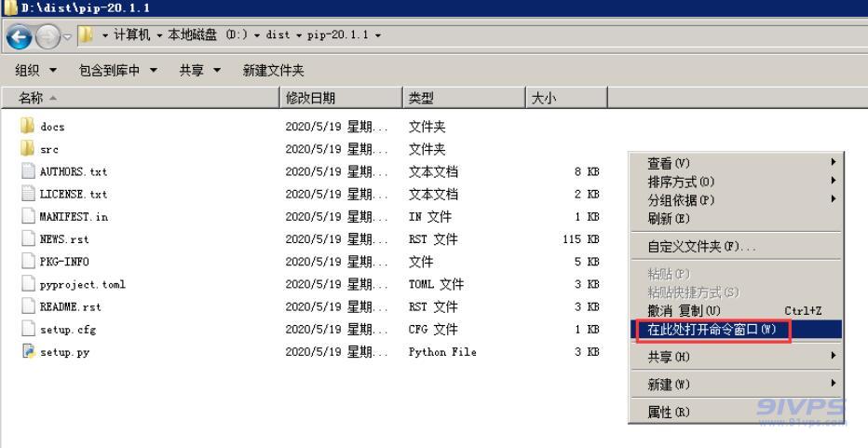
Task: Click the 115 KB size of NEWS.rst
Action: [x=581, y=239]
